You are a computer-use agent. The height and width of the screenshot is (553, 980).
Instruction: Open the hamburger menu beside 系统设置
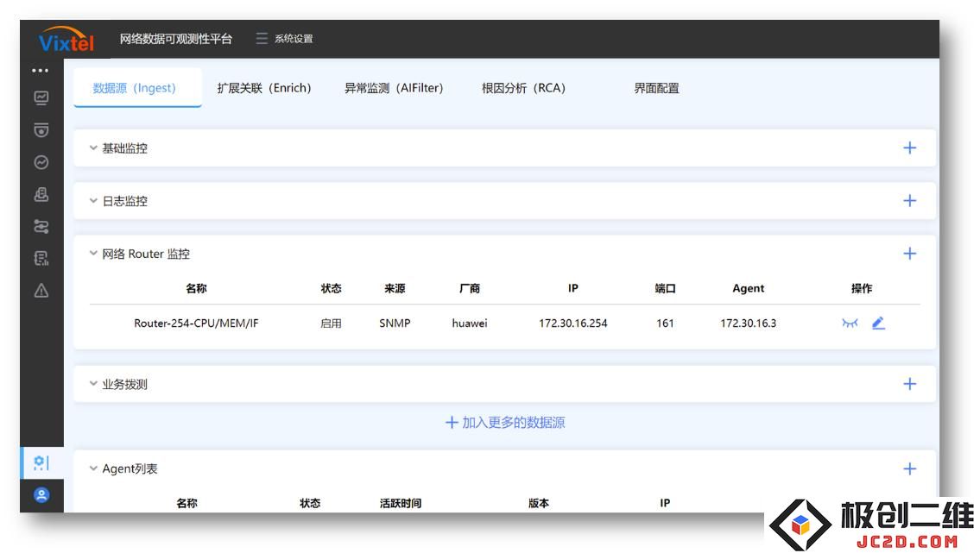pyautogui.click(x=262, y=39)
